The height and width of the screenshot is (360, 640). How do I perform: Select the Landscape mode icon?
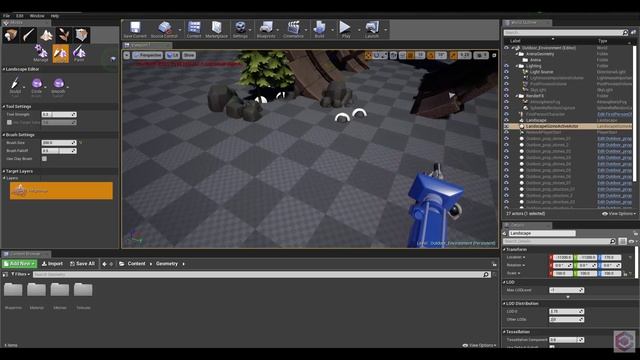46,35
